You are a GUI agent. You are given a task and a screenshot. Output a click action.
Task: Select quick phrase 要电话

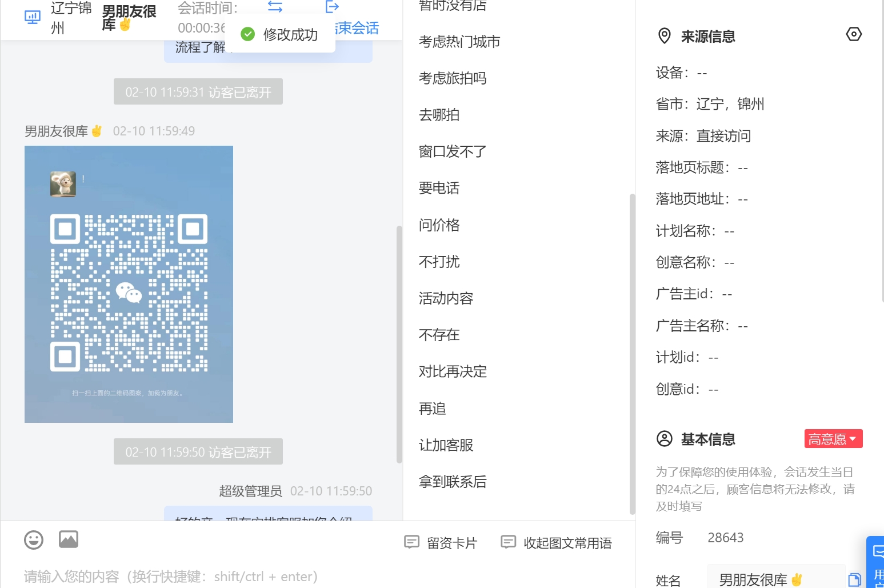click(439, 188)
